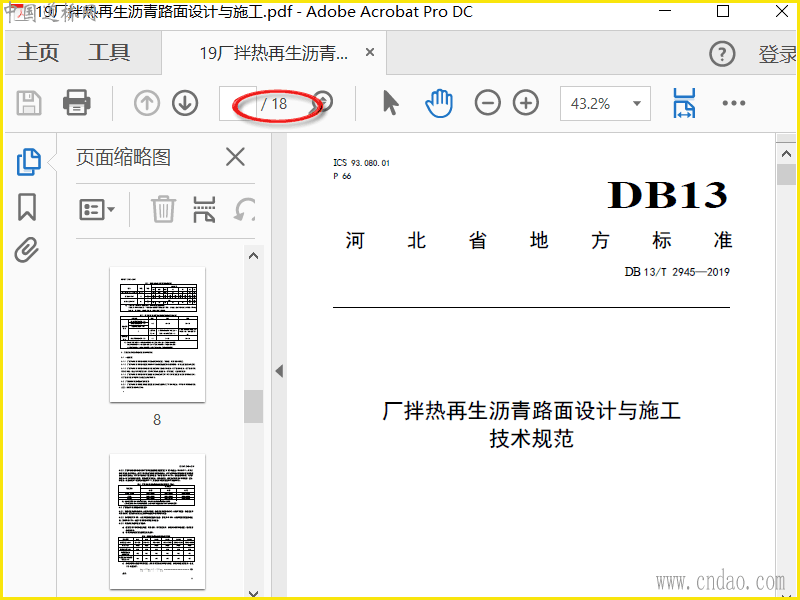Select the 19厂拌热再生沥青 document tab
The image size is (800, 600).
pos(274,53)
